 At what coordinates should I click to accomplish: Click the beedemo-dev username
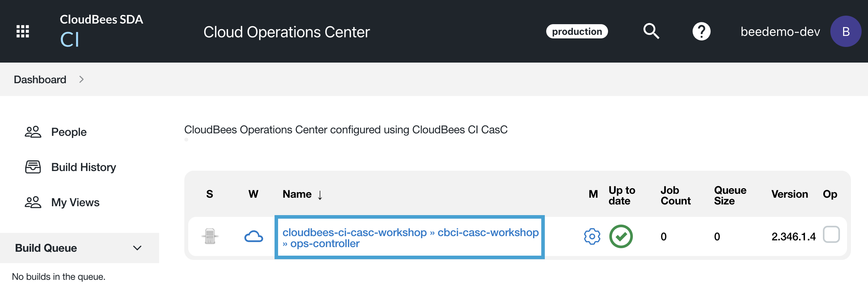[x=780, y=32]
